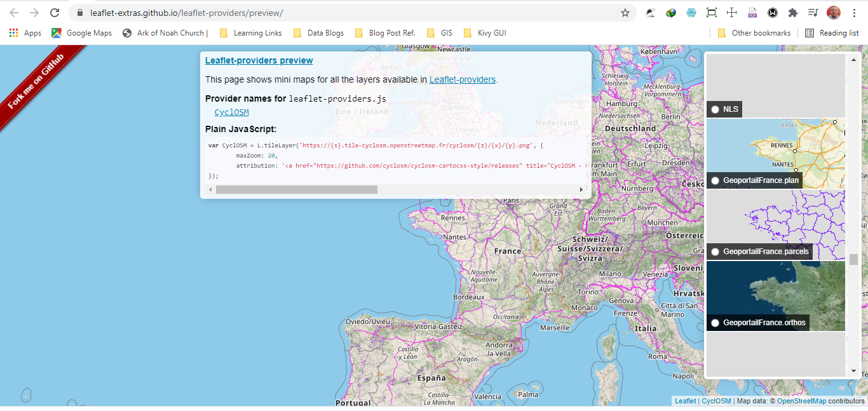The image size is (868, 411).
Task: Click the teal hexagon web extension icon
Action: [691, 13]
